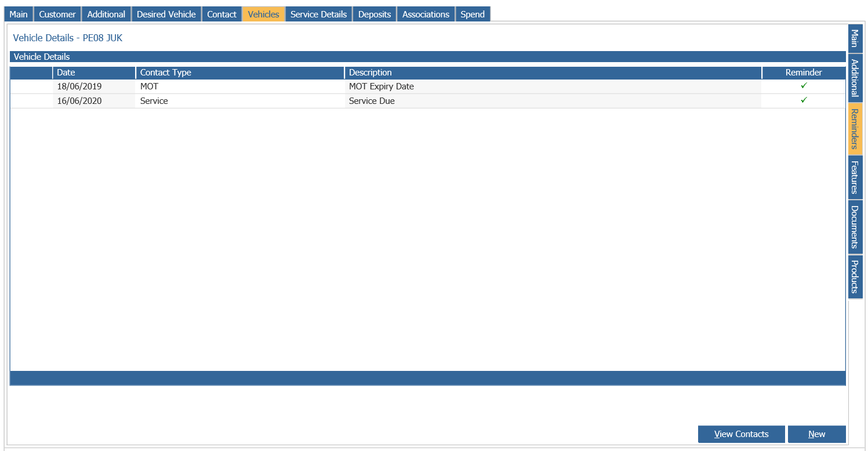Open the Associations tab
The height and width of the screenshot is (451, 868).
pyautogui.click(x=426, y=14)
